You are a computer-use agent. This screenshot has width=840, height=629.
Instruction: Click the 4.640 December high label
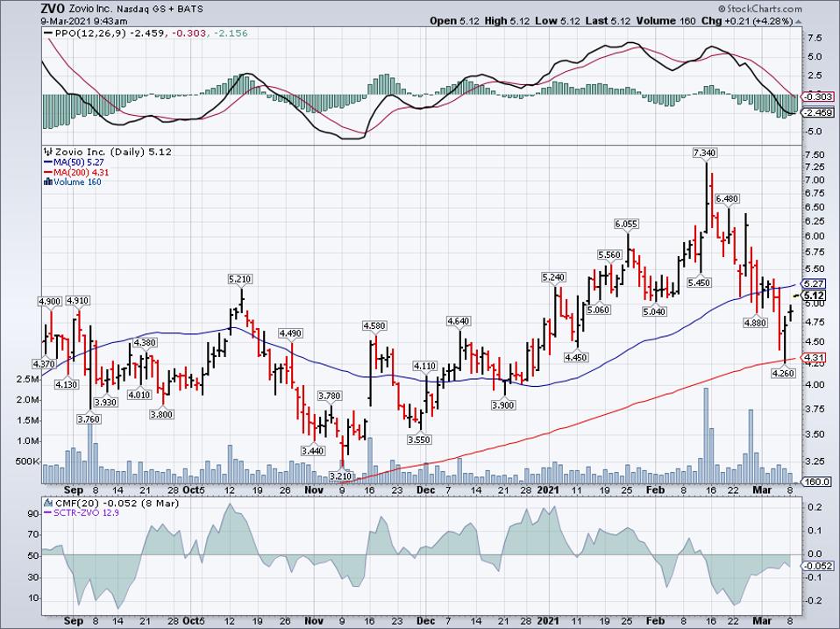(x=458, y=321)
